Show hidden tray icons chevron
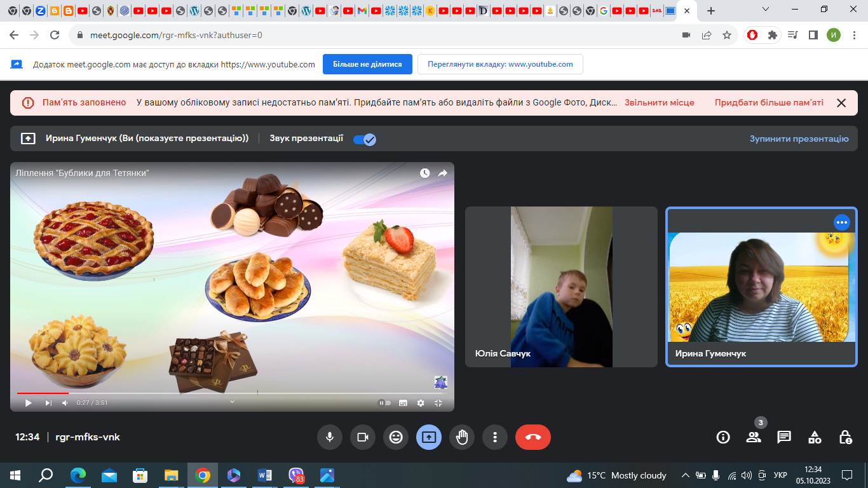This screenshot has width=868, height=488. click(x=686, y=475)
